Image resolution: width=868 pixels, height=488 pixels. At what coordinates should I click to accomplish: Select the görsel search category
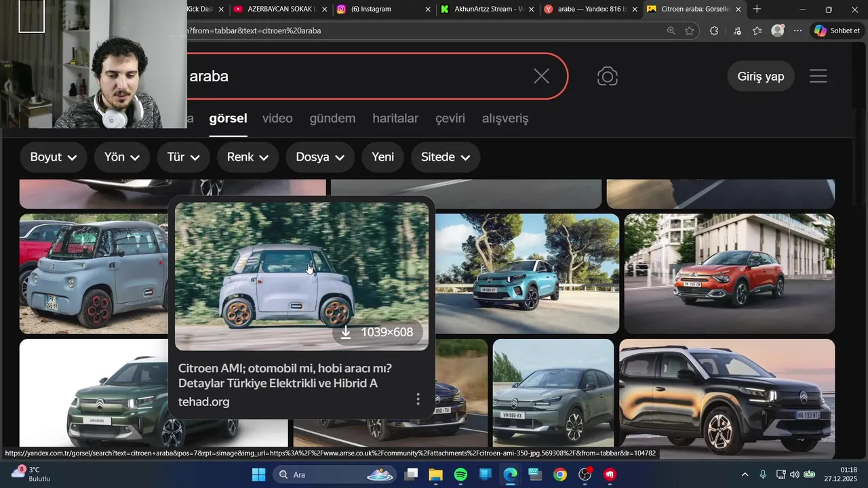coord(228,118)
